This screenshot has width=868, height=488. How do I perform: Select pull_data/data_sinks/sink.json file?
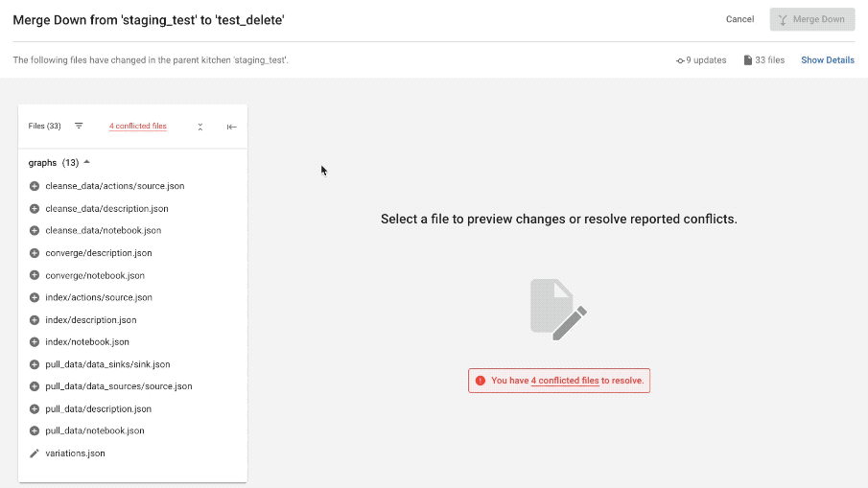pos(107,364)
